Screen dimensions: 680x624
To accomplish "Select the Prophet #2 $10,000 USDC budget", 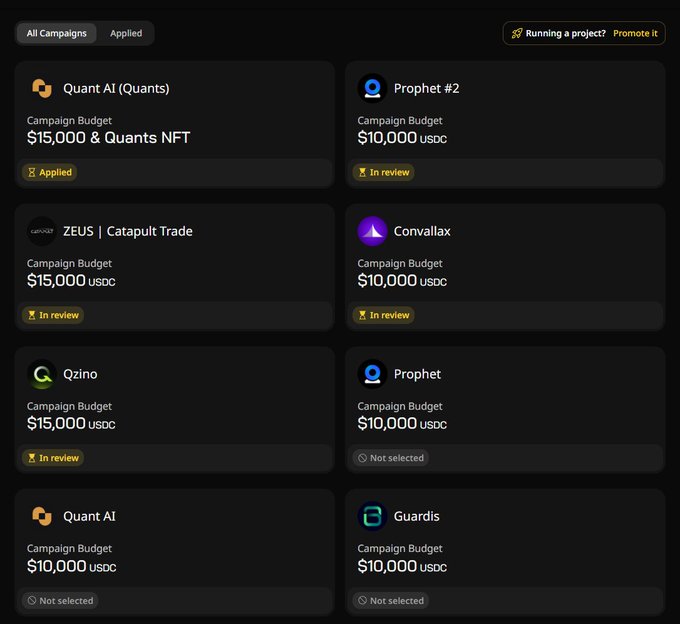I will 402,137.
